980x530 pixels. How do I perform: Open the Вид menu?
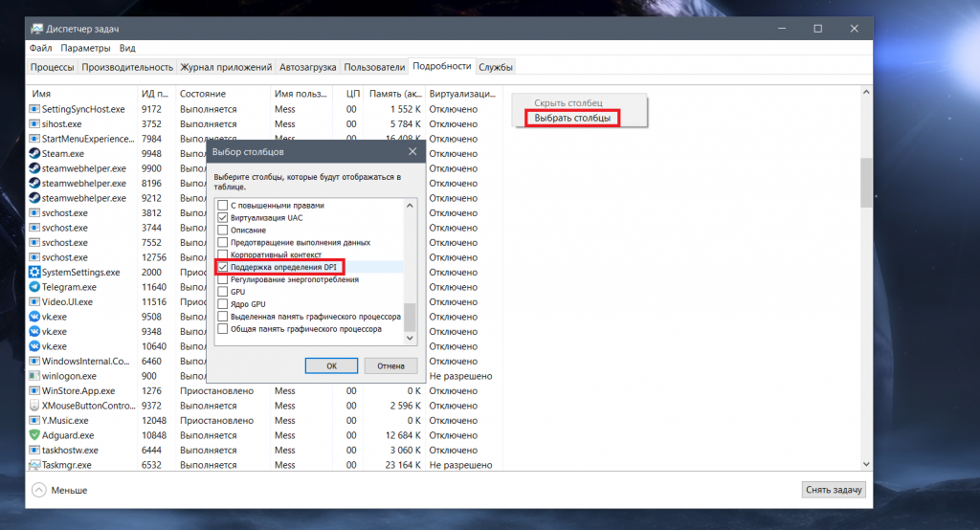pyautogui.click(x=127, y=48)
